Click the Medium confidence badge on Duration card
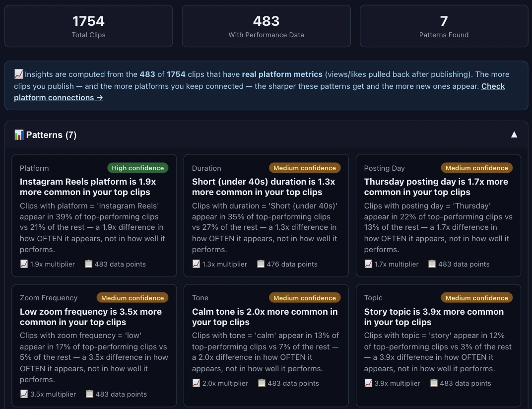Image resolution: width=532 pixels, height=409 pixels. [305, 168]
